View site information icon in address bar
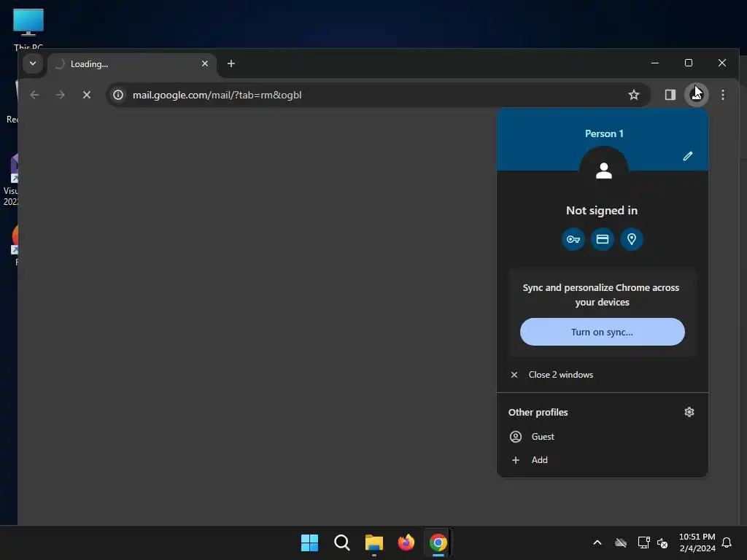 tap(118, 95)
